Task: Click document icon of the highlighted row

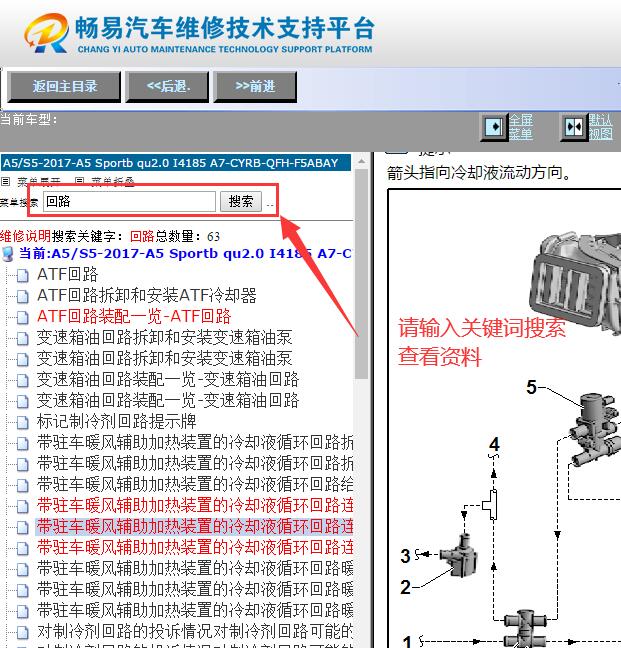Action: click(x=22, y=528)
